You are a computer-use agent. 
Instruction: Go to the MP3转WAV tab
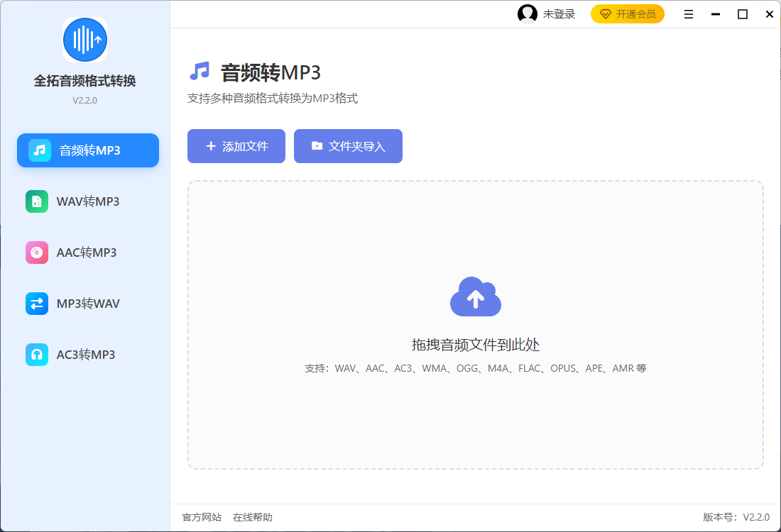click(88, 304)
